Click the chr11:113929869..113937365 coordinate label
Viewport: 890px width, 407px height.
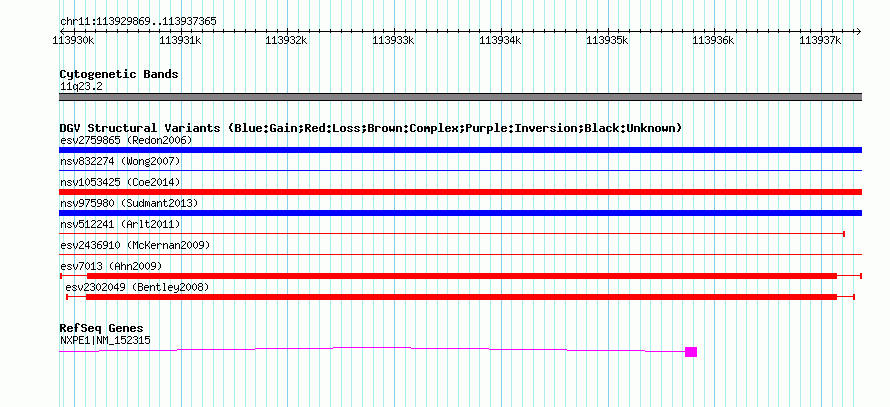[138, 22]
